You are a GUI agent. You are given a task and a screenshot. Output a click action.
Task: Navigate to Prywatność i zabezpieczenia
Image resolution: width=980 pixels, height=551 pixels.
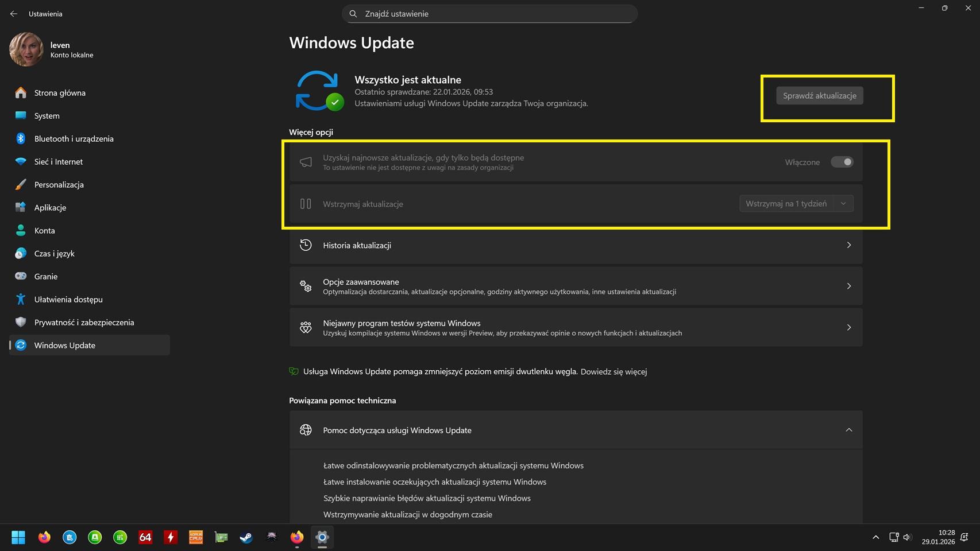89,322
